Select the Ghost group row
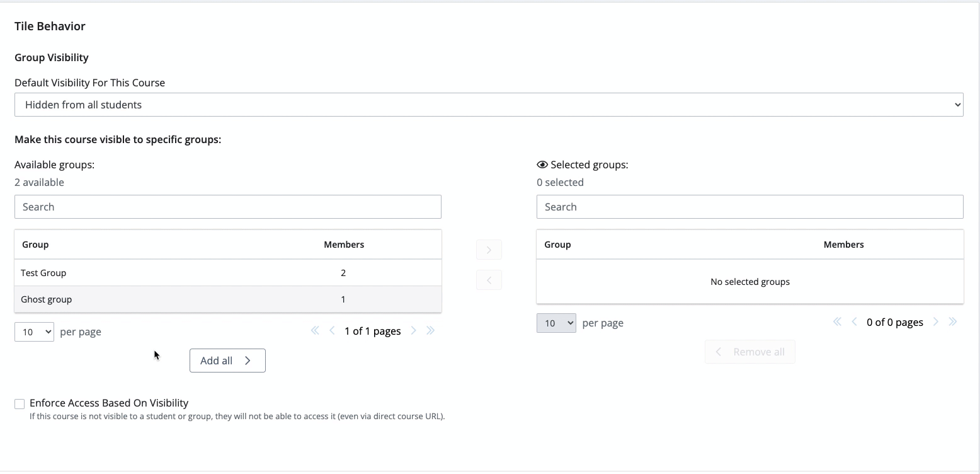980x474 pixels. tap(227, 299)
